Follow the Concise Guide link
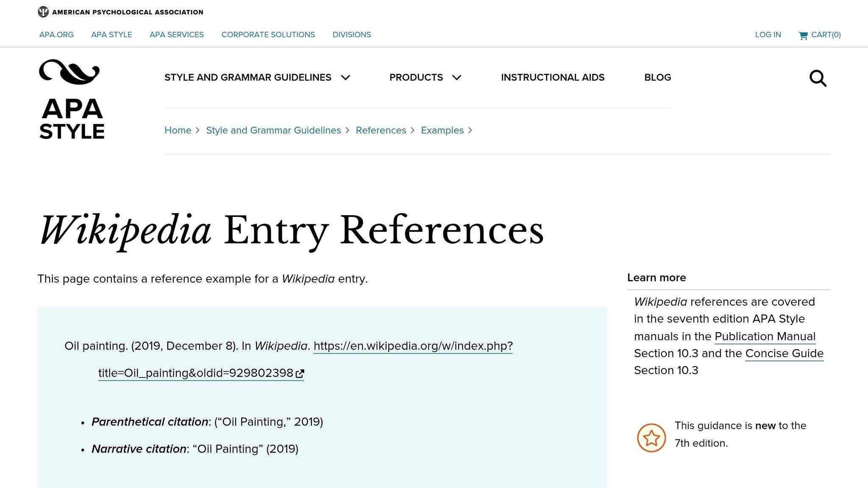This screenshot has width=868, height=488. tap(785, 353)
